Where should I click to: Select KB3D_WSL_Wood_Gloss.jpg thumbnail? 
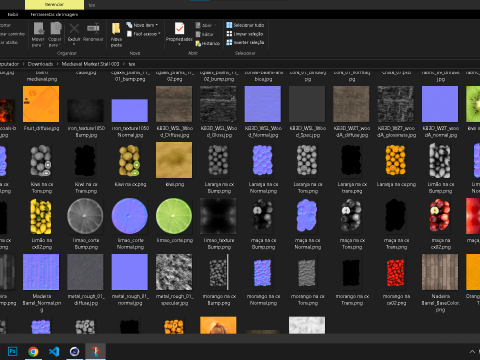218,104
